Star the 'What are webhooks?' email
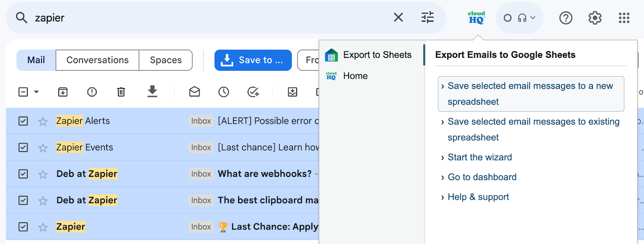The image size is (644, 244). pyautogui.click(x=43, y=174)
